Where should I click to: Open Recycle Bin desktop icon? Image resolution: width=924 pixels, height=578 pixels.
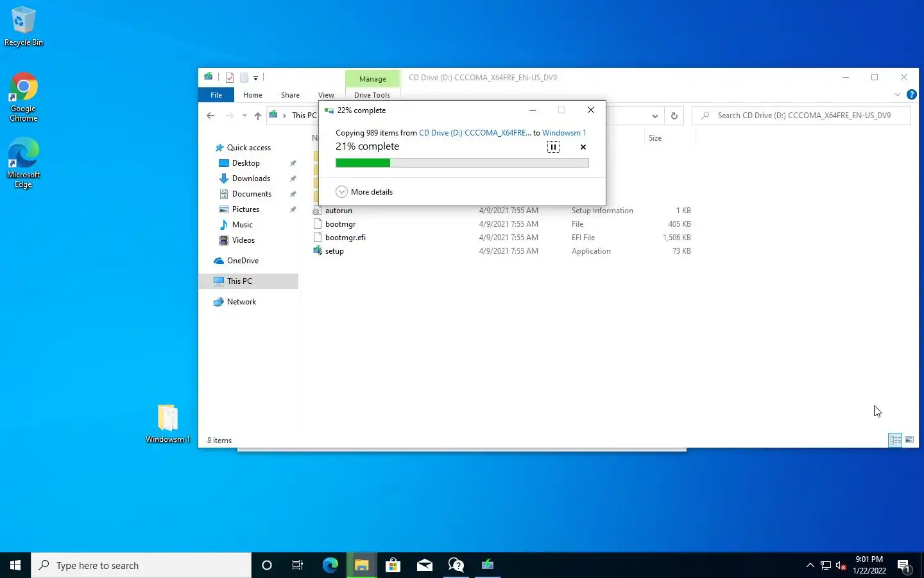[23, 26]
